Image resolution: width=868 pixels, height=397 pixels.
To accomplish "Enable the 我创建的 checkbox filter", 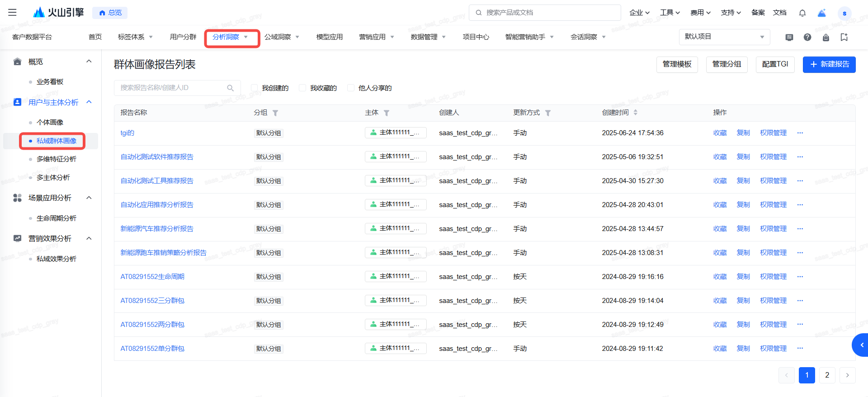I will tap(255, 88).
